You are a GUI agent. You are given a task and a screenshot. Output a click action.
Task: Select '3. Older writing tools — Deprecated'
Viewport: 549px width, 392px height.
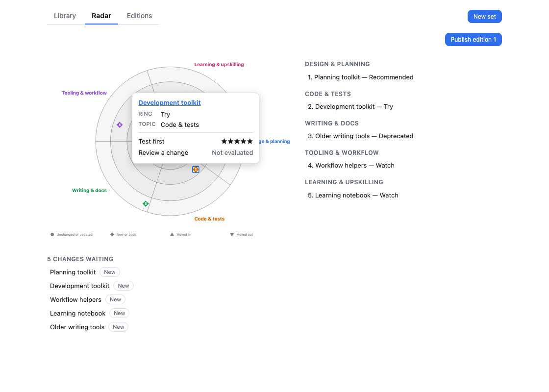[x=361, y=136]
